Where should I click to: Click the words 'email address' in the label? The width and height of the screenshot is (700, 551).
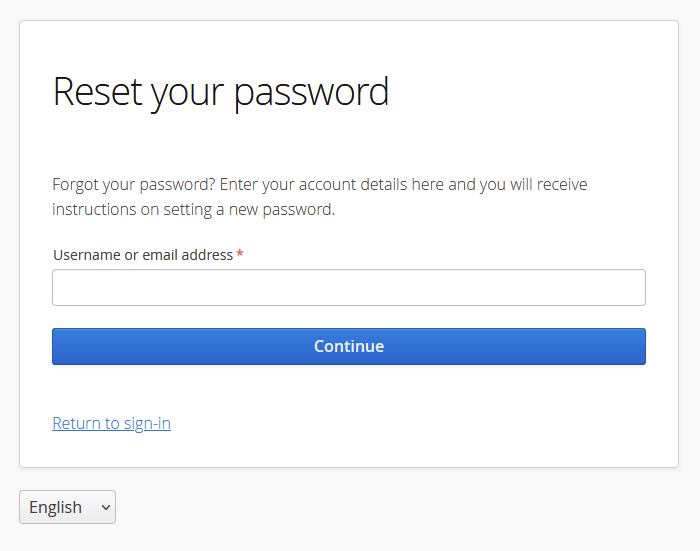188,255
